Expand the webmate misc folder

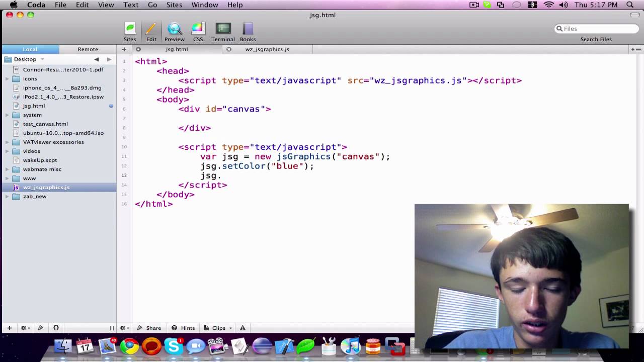coord(8,169)
